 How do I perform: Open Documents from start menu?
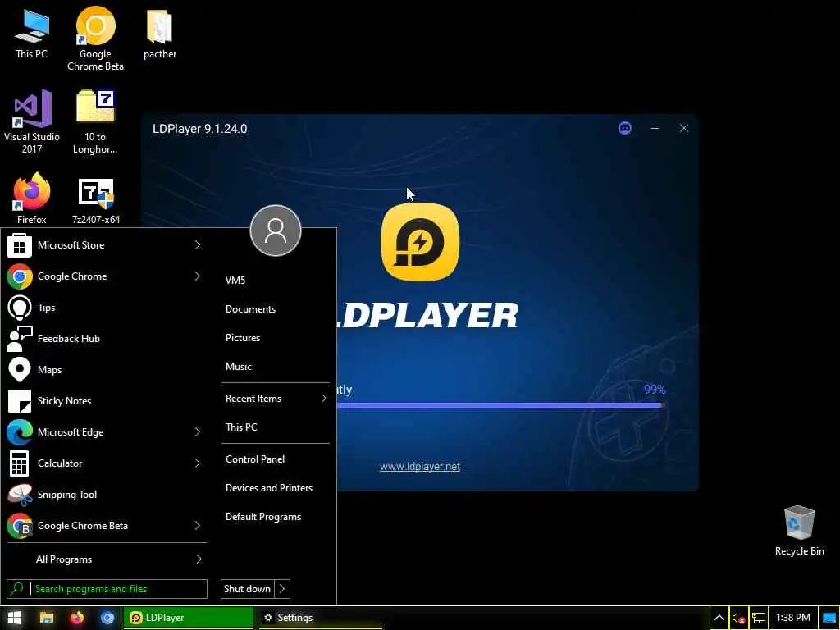(x=251, y=309)
